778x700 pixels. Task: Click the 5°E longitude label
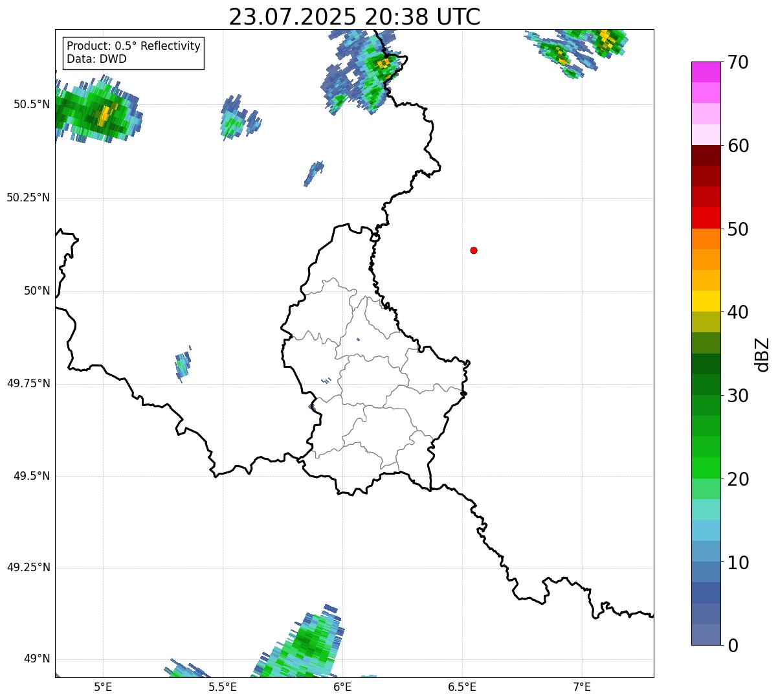tap(103, 687)
